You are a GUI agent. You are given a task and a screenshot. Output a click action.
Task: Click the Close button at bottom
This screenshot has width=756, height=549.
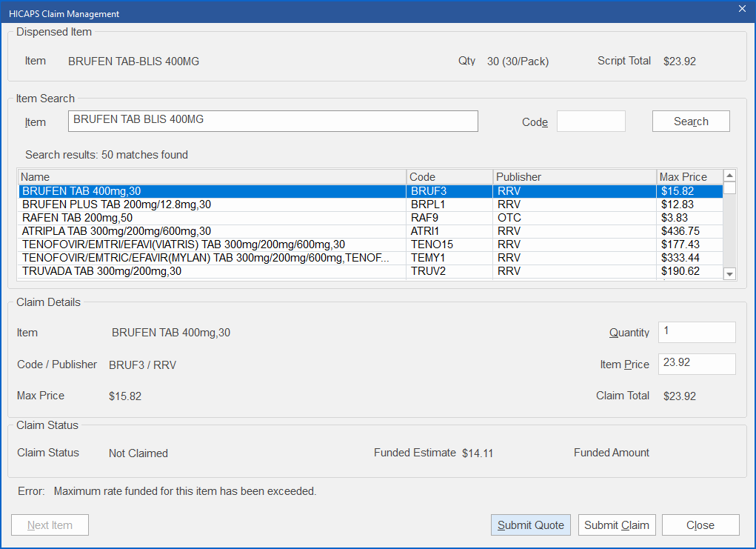(700, 525)
